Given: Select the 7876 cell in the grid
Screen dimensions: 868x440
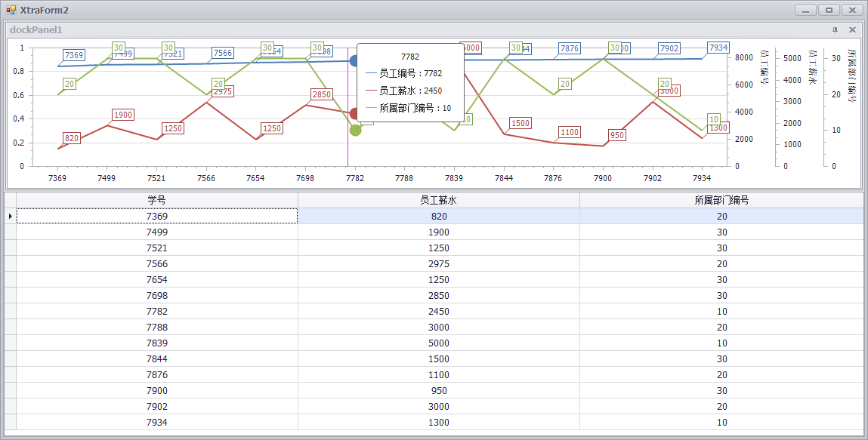Looking at the screenshot, I should [x=157, y=375].
